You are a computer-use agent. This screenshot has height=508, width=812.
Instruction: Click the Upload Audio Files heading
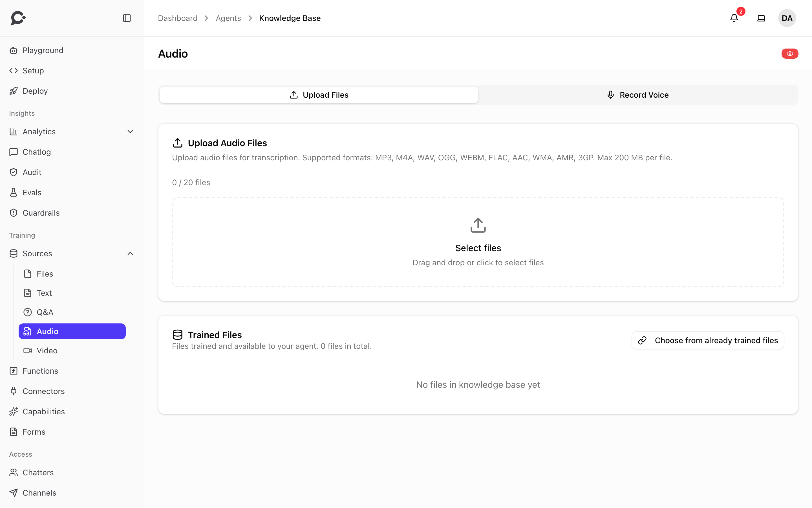pyautogui.click(x=227, y=143)
